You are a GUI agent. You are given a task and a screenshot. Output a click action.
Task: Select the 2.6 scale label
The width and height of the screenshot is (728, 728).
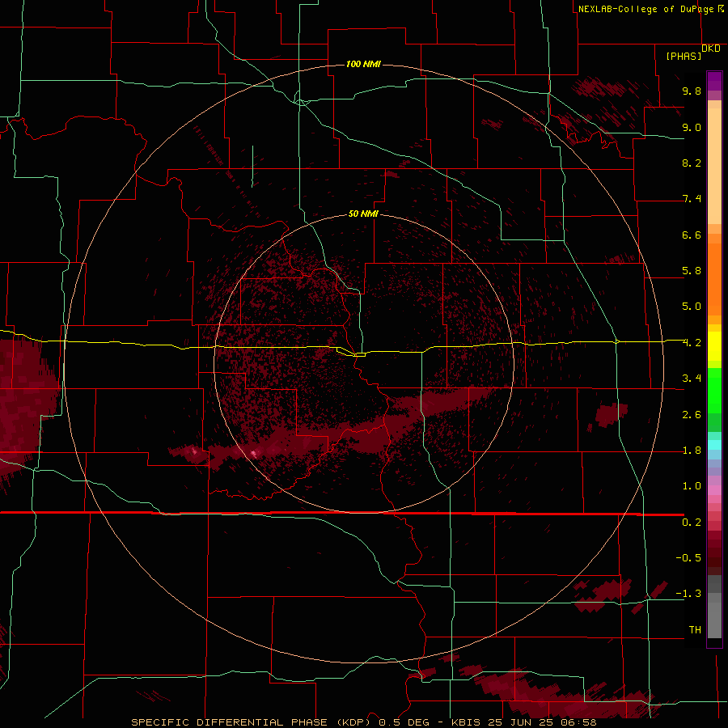tap(692, 415)
